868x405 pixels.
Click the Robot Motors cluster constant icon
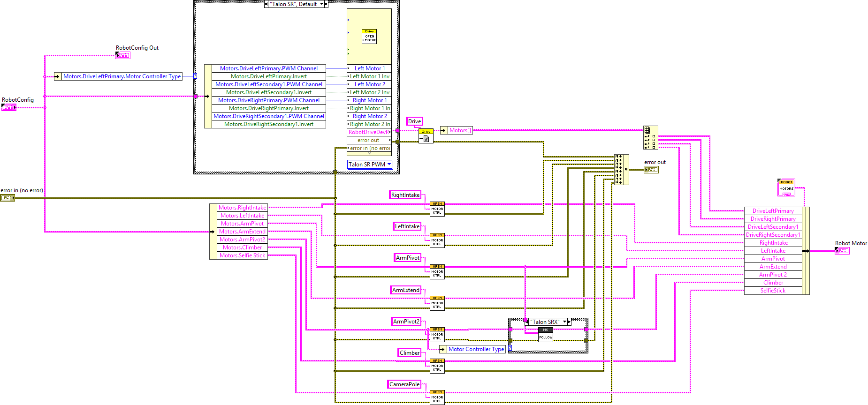786,187
